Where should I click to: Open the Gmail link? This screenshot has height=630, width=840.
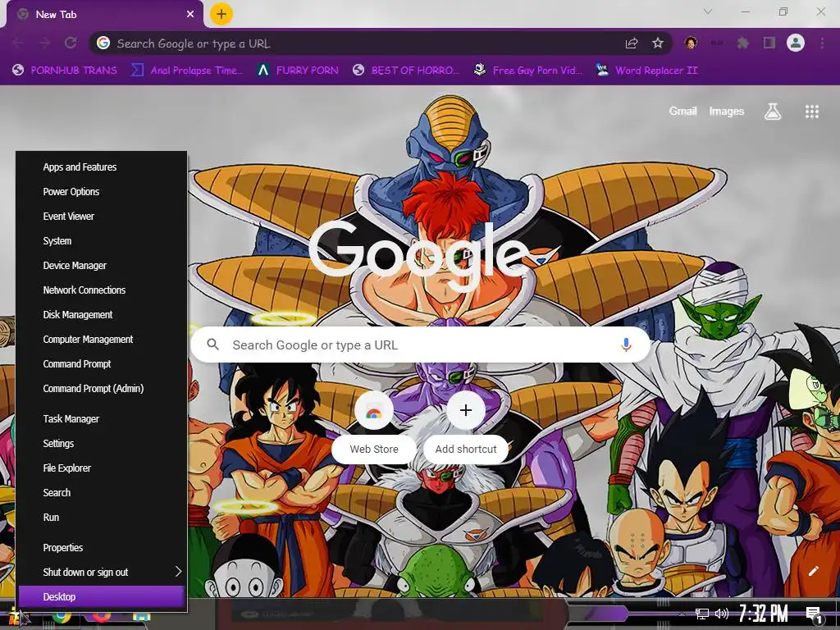tap(682, 111)
